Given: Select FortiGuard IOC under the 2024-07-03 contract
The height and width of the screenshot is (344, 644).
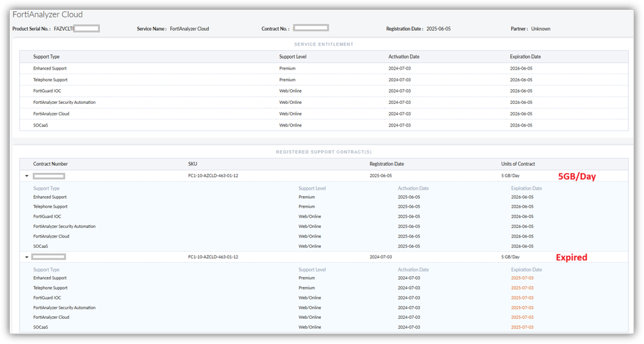Looking at the screenshot, I should tap(47, 298).
